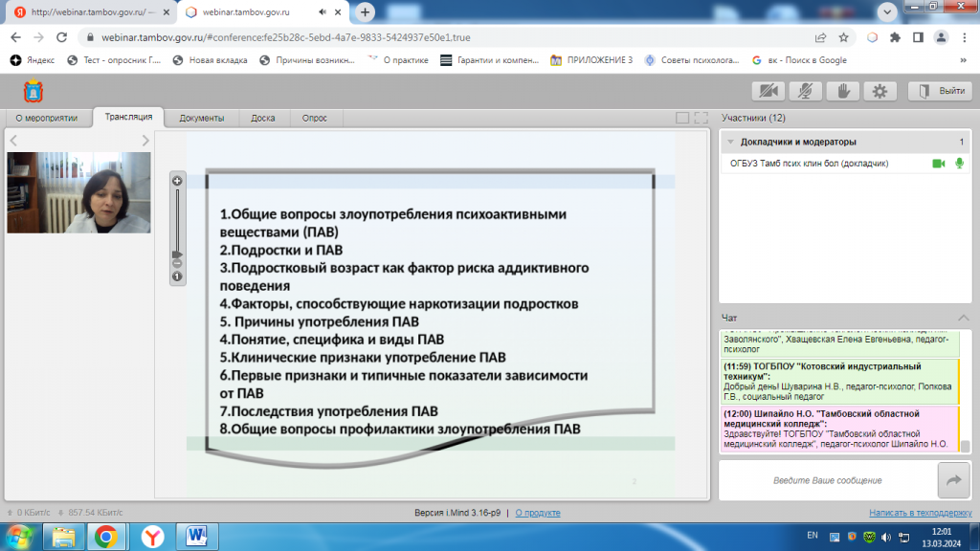Open the О практике bookmark
This screenshot has width=980, height=551.
[x=398, y=60]
